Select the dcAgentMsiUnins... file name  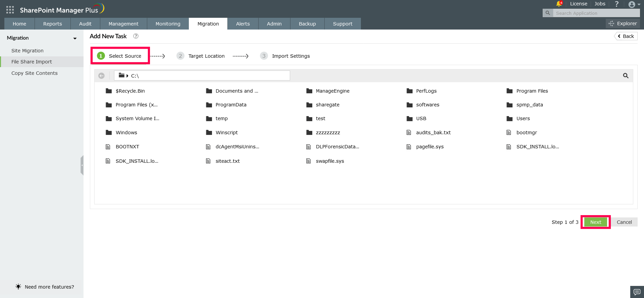[x=237, y=147]
